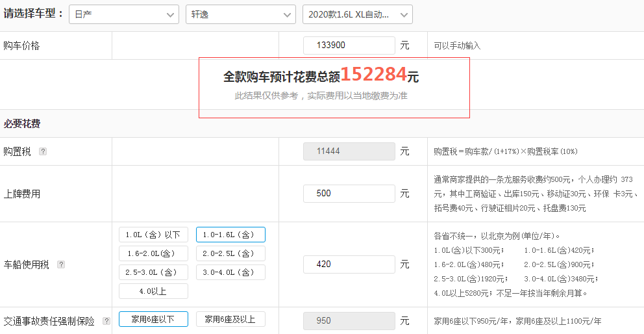
Task: Click the total amount 152284
Action: 373,75
